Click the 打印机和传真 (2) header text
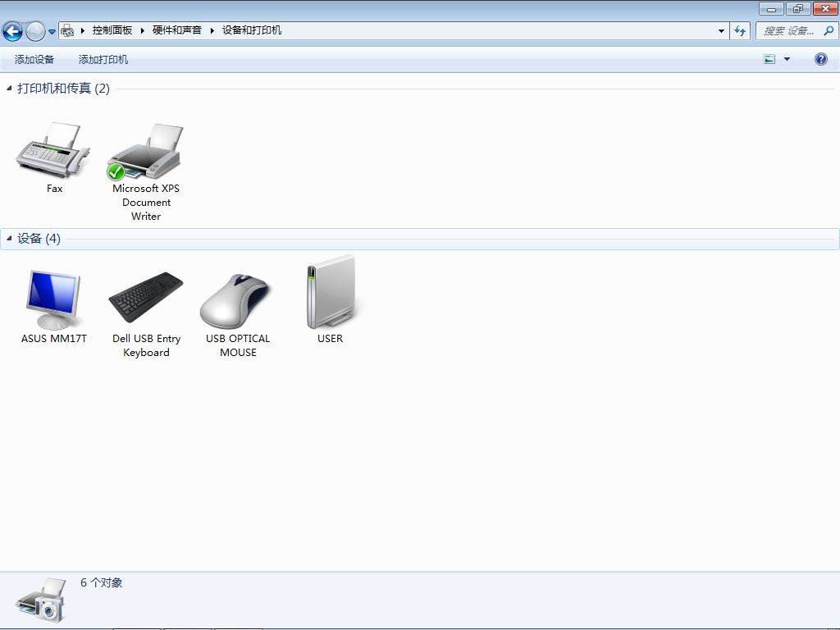840x630 pixels. click(63, 88)
